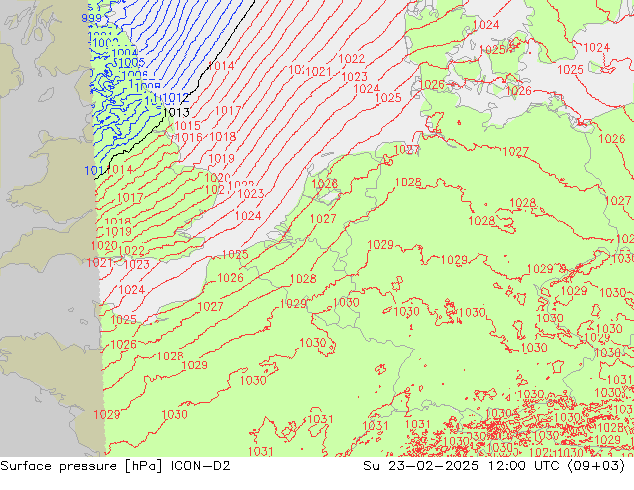This screenshot has width=634, height=490.
Task: Click the red "1016" isobar label
Action: click(189, 137)
